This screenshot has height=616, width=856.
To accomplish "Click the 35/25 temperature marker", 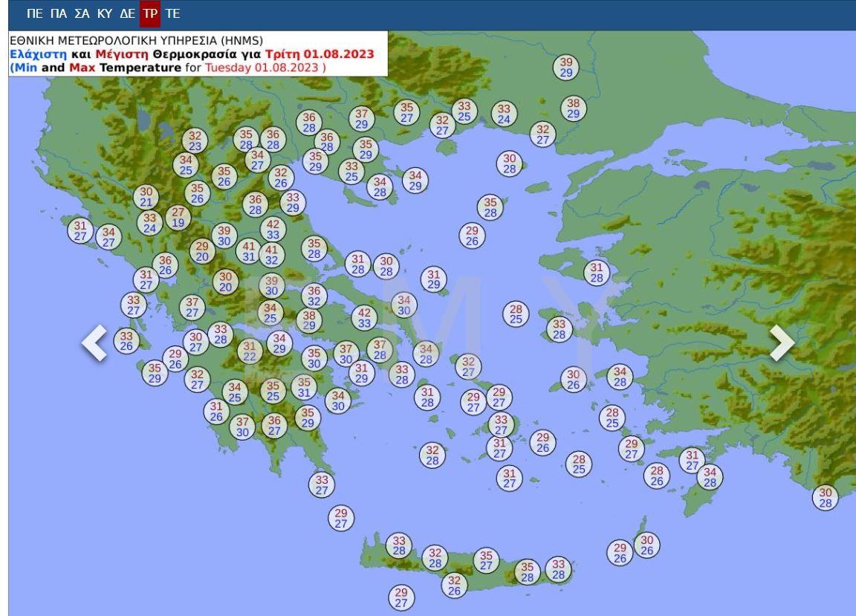I will click(x=273, y=391).
